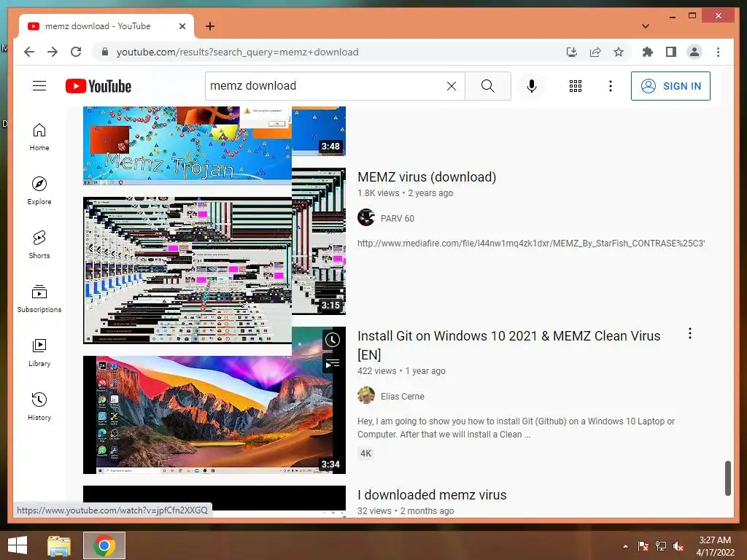
Task: Open the MEMZ virus (download) video title
Action: tap(427, 176)
